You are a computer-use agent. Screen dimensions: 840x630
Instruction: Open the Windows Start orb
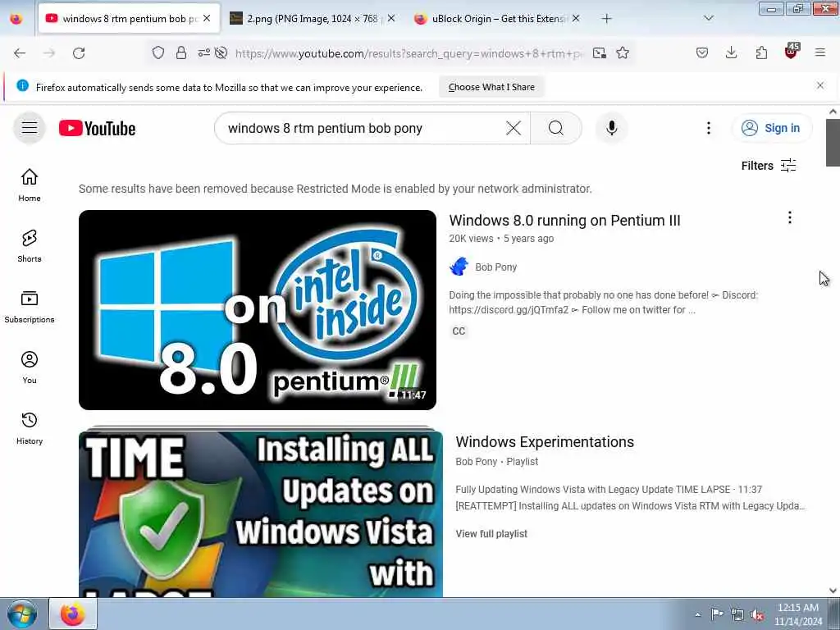22,614
